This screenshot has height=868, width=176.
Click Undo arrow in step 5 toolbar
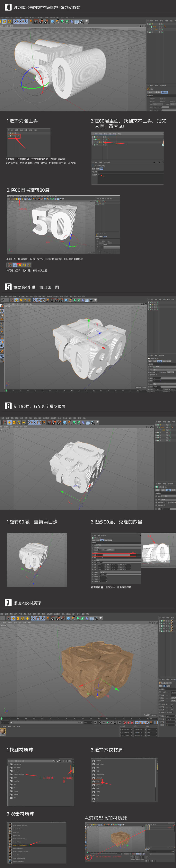point(3,300)
